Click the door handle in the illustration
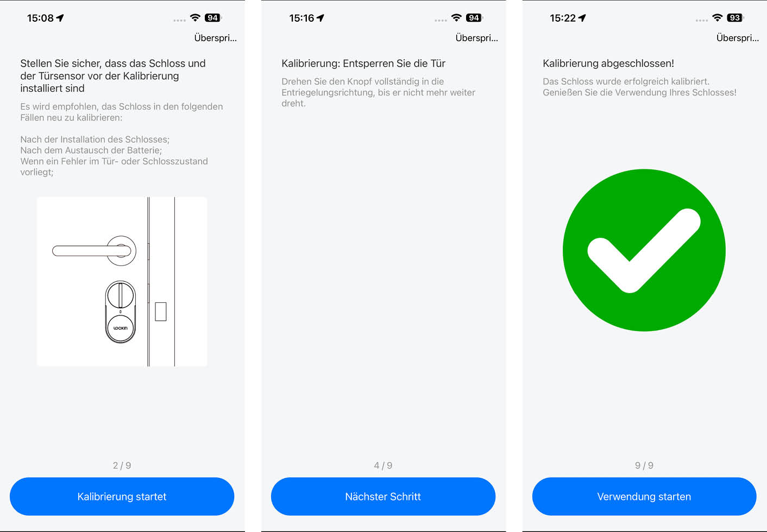Image resolution: width=767 pixels, height=532 pixels. coord(94,250)
